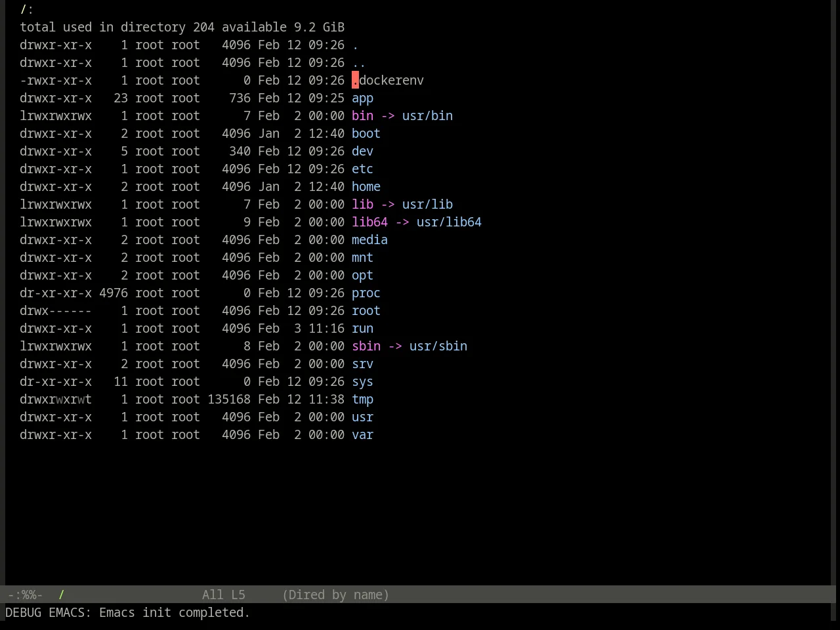Click the usr/lib symlink target
The image size is (840, 630).
click(427, 205)
